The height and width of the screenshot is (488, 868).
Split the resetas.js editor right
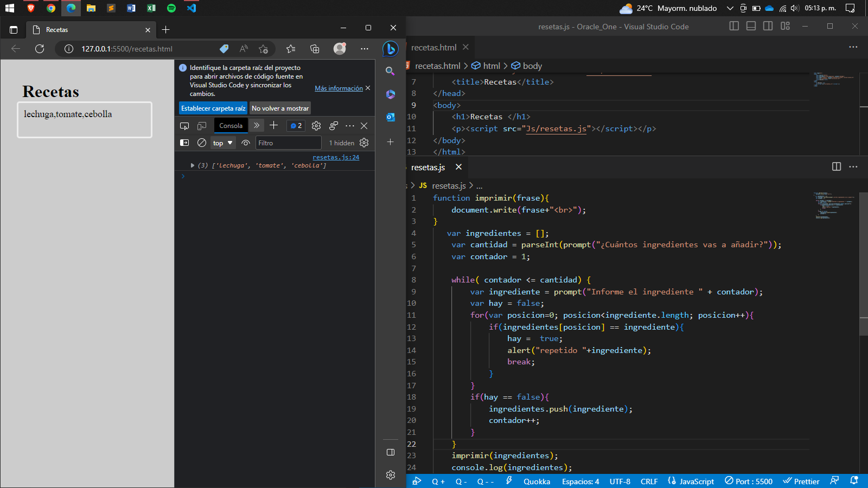[837, 166]
